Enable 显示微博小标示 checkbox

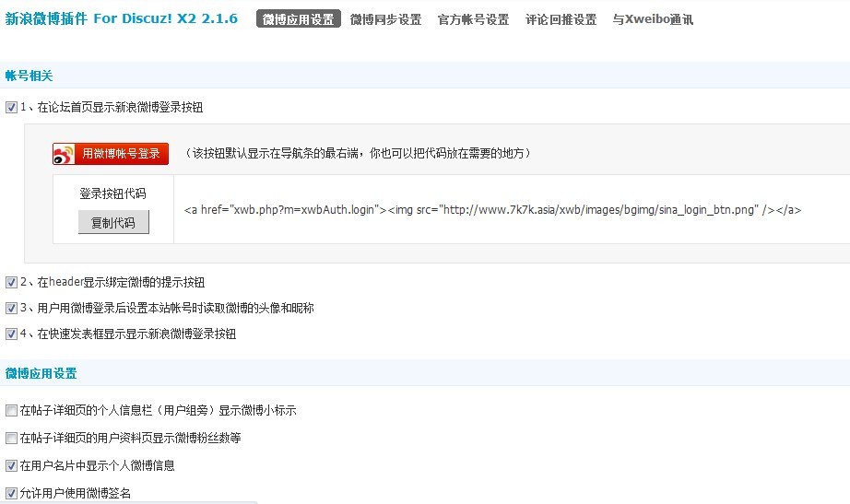[x=11, y=411]
